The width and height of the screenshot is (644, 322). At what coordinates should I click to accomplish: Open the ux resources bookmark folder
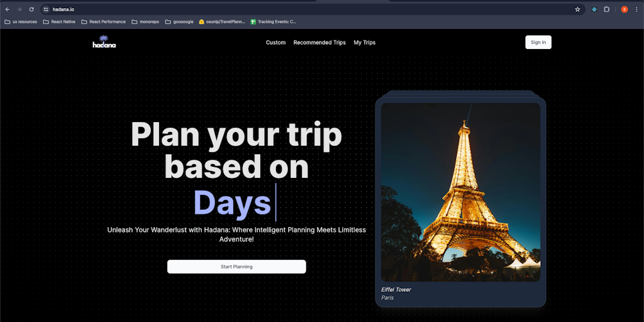[21, 22]
